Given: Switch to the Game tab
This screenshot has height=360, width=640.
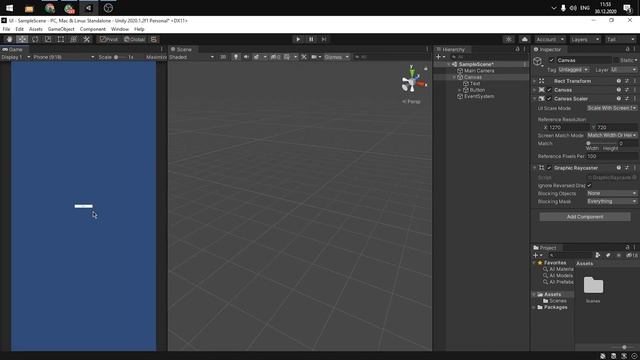Looking at the screenshot, I should click(x=13, y=49).
